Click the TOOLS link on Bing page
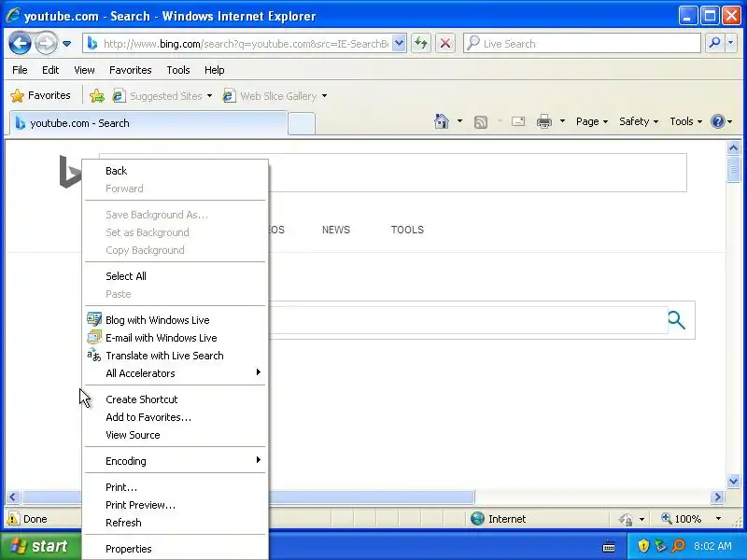Image resolution: width=747 pixels, height=560 pixels. click(407, 230)
